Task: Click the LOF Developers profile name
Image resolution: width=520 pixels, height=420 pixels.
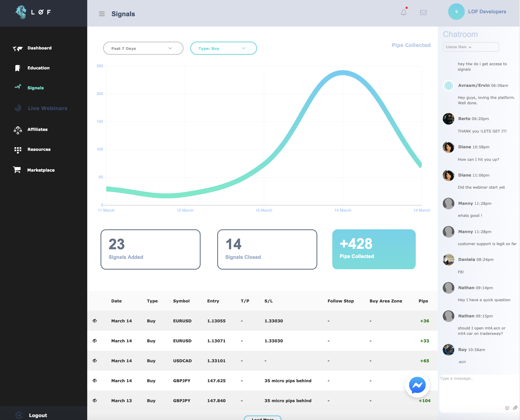Action: [487, 12]
